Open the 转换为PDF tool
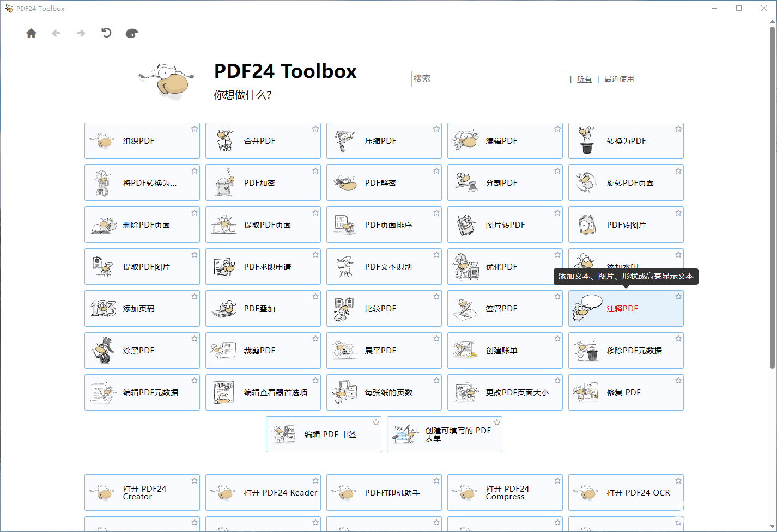The width and height of the screenshot is (777, 532). 626,140
